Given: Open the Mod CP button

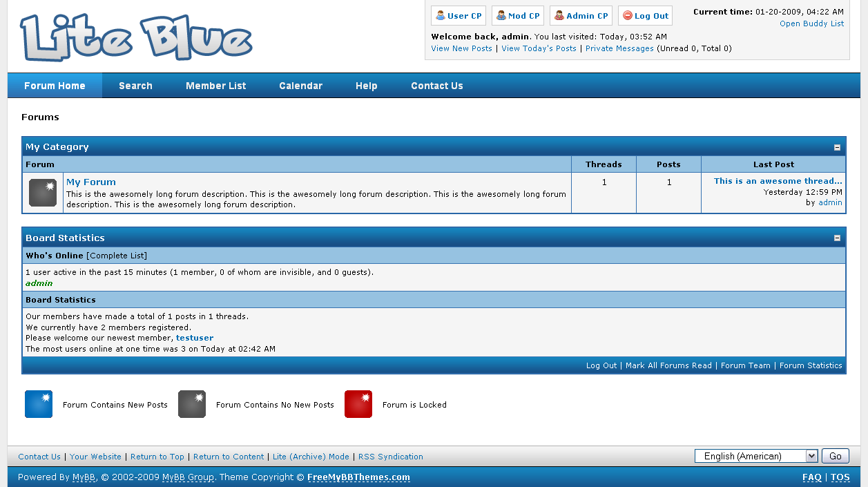Looking at the screenshot, I should coord(518,16).
